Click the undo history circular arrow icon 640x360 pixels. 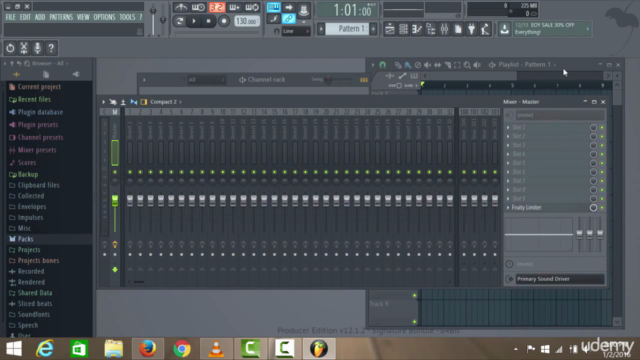[x=10, y=48]
